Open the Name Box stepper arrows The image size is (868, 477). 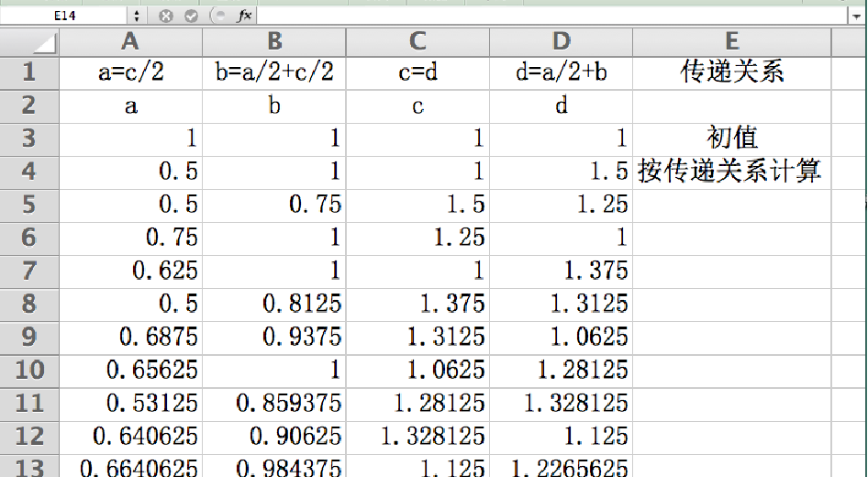[137, 17]
